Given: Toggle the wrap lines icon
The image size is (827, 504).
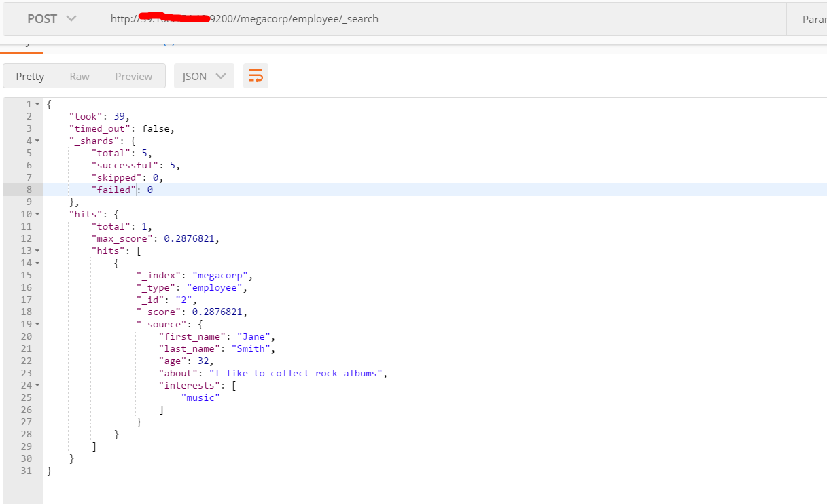Looking at the screenshot, I should pos(256,76).
